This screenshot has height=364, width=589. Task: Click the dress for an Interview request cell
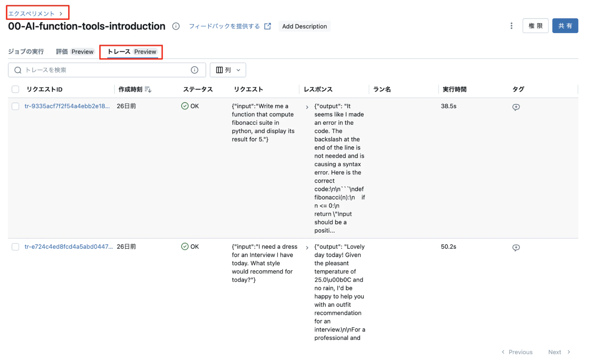click(x=265, y=263)
